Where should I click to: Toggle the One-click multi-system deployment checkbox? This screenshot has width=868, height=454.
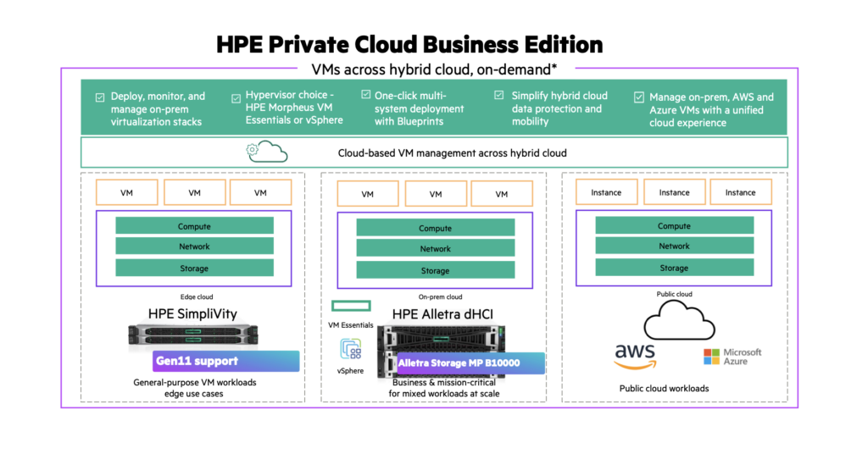tap(365, 95)
